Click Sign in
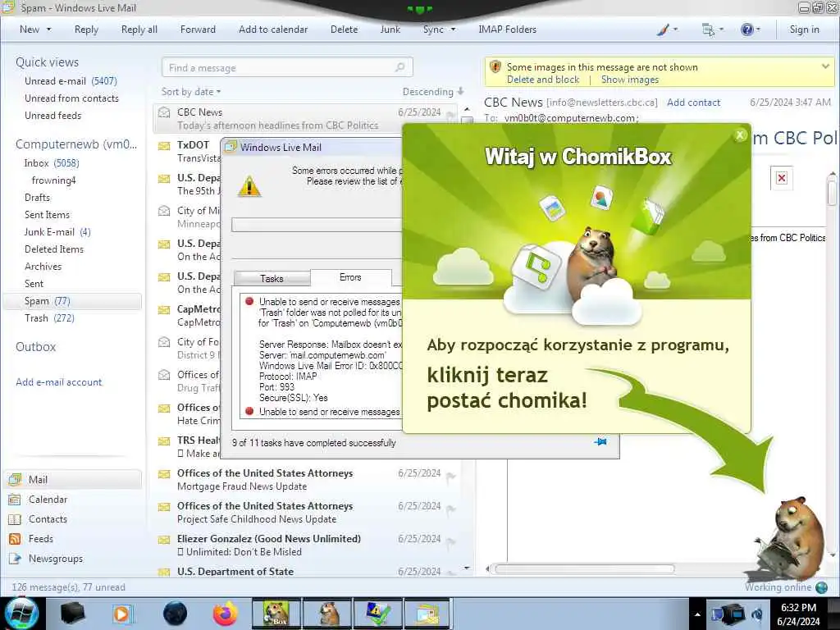 [804, 30]
